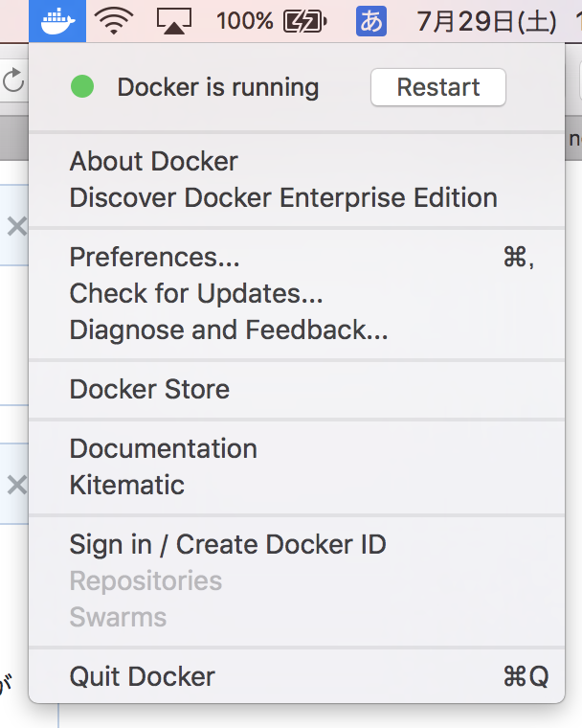582x728 pixels.
Task: Select Discover Docker Enterprise Edition
Action: (x=283, y=197)
